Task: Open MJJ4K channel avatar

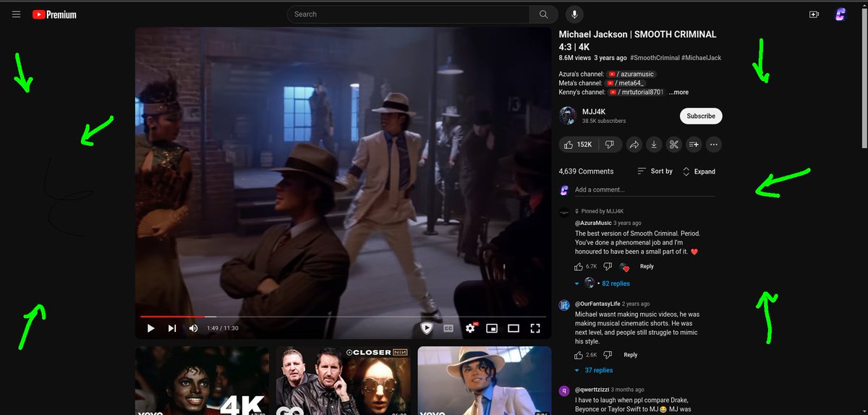Action: coord(568,116)
